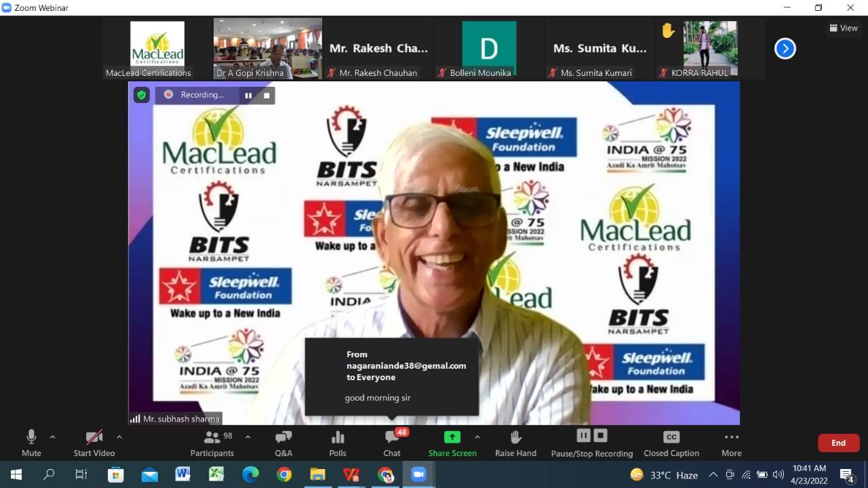Toggle Raise Hand
Screen dimensions: 868x488
coord(515,443)
